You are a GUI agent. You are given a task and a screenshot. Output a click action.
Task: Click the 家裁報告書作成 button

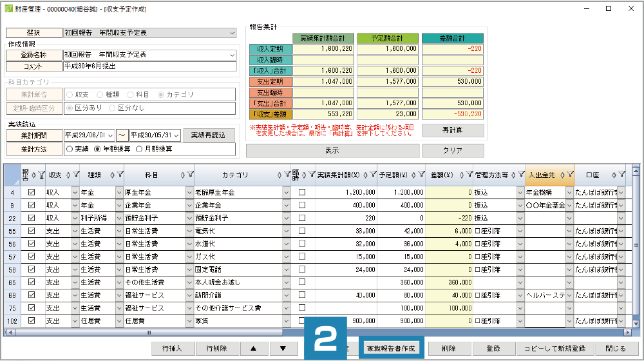click(391, 349)
